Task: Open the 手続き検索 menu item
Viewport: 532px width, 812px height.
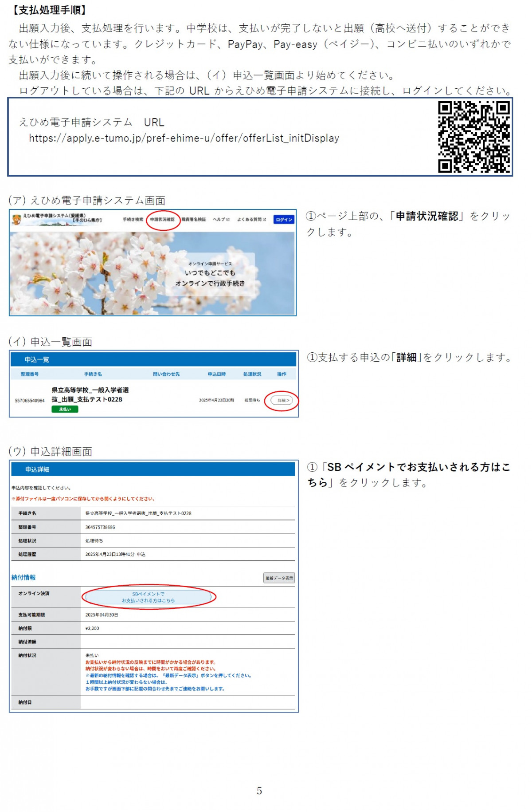Action: 133,220
